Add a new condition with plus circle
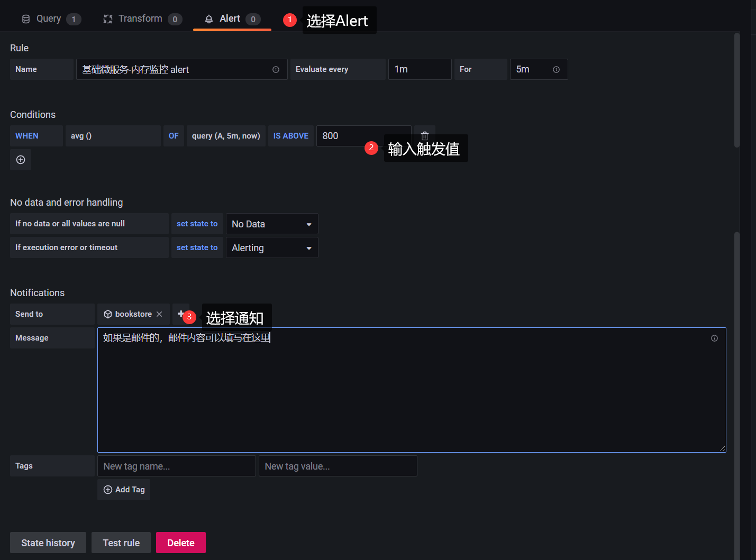Viewport: 756px width, 560px height. (21, 160)
